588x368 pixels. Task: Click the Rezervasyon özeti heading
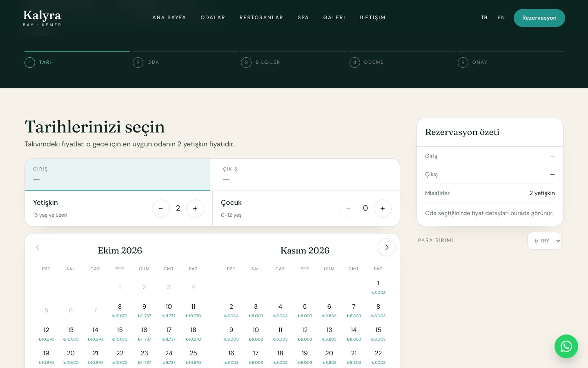(x=462, y=132)
